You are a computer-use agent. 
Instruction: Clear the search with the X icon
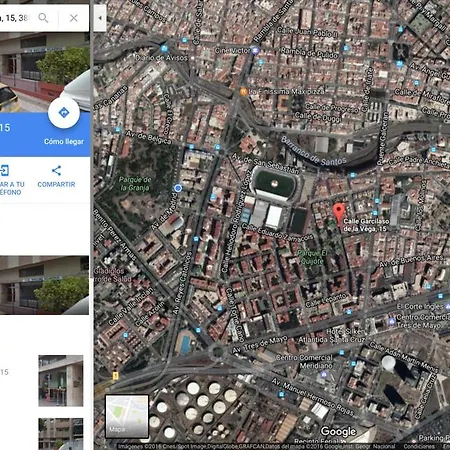[x=74, y=18]
